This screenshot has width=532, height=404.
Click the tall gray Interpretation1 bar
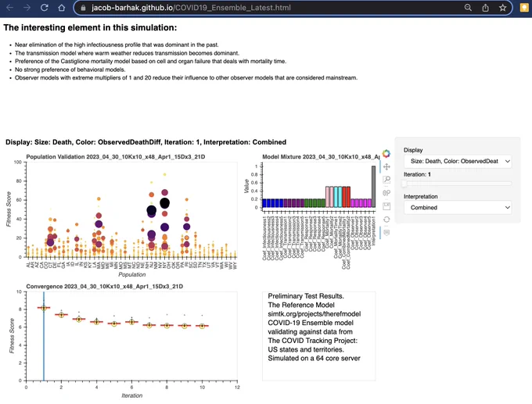373,187
